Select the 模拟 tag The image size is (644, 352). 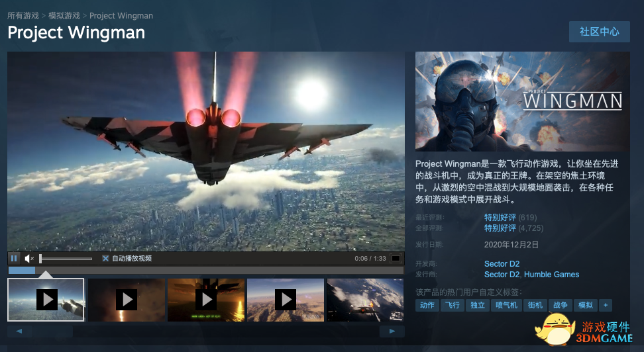tap(585, 305)
